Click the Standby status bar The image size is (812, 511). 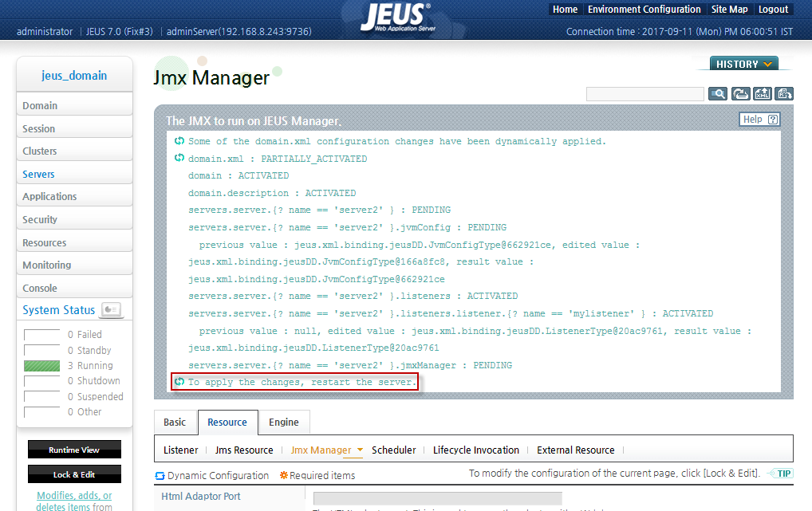(42, 350)
